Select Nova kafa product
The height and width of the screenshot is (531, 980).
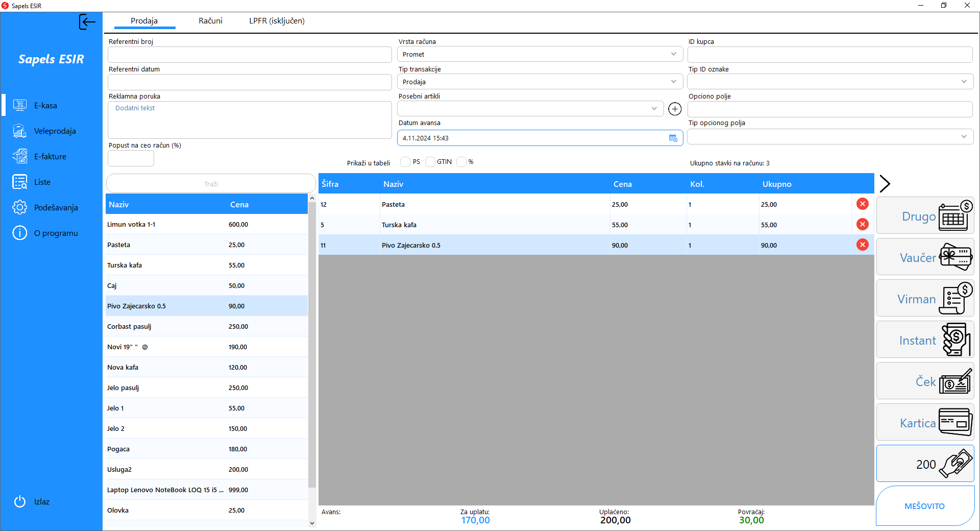[x=207, y=367]
